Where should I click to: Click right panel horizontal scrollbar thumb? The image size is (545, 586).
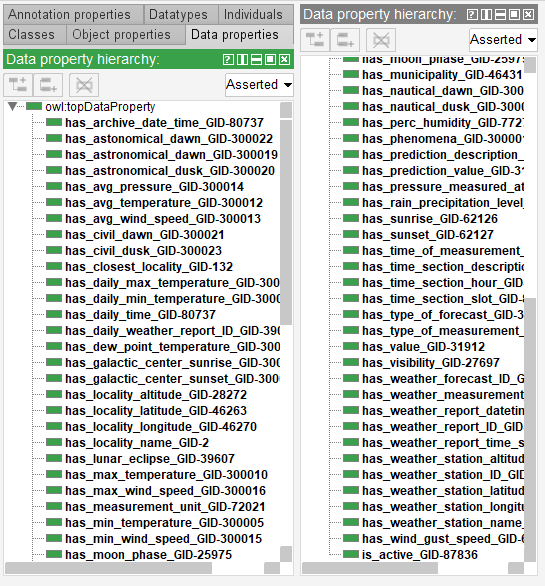pos(370,568)
